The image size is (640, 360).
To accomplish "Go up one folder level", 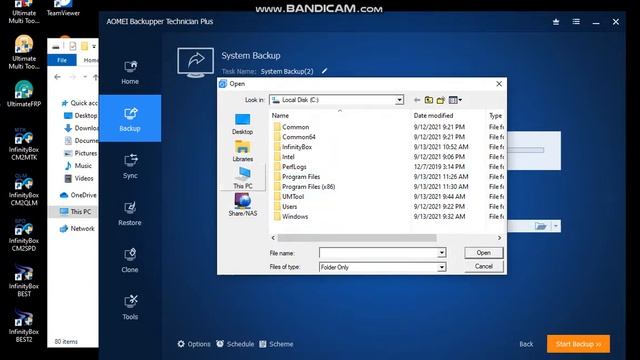I will 429,100.
